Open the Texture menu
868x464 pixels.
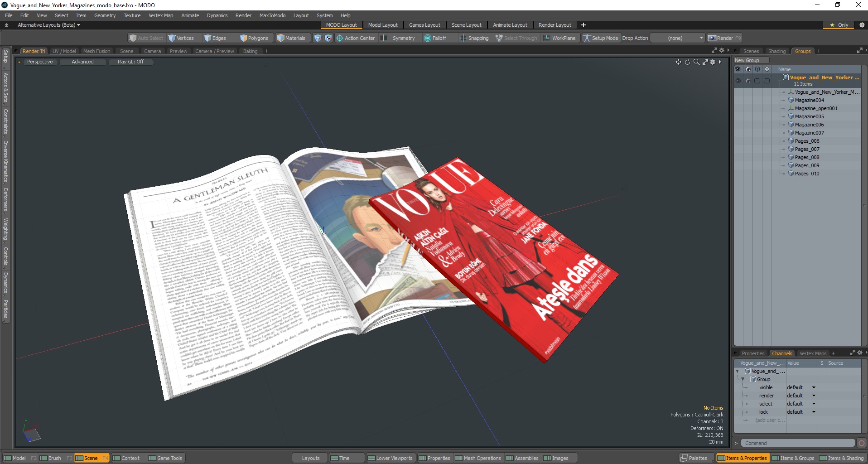pos(132,15)
